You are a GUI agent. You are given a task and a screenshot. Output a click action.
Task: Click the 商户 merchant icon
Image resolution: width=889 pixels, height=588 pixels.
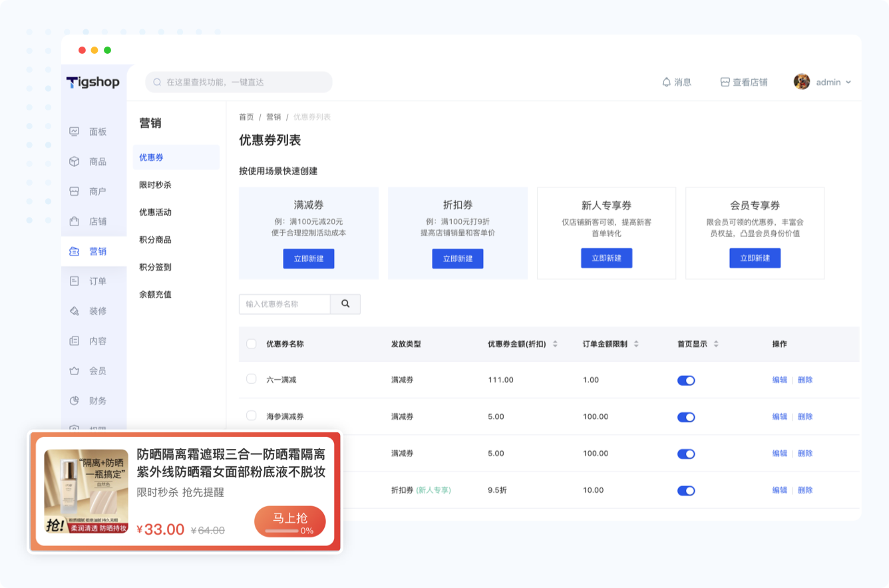tap(75, 192)
